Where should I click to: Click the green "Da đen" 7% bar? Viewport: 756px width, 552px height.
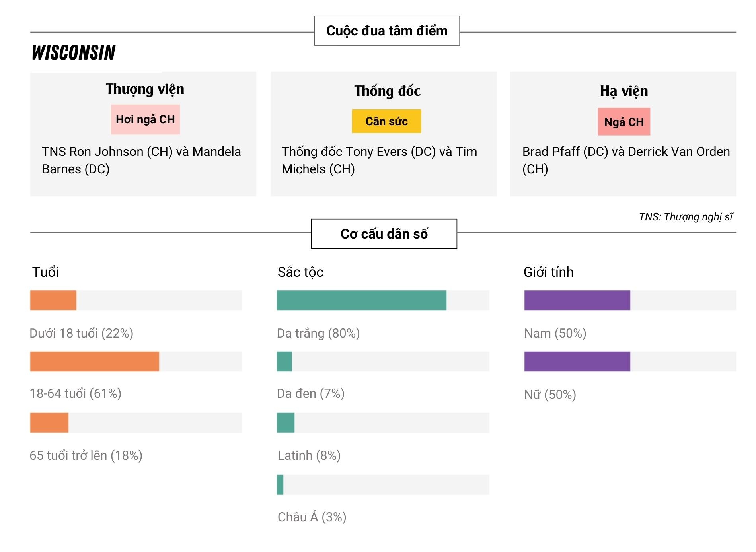pyautogui.click(x=284, y=362)
